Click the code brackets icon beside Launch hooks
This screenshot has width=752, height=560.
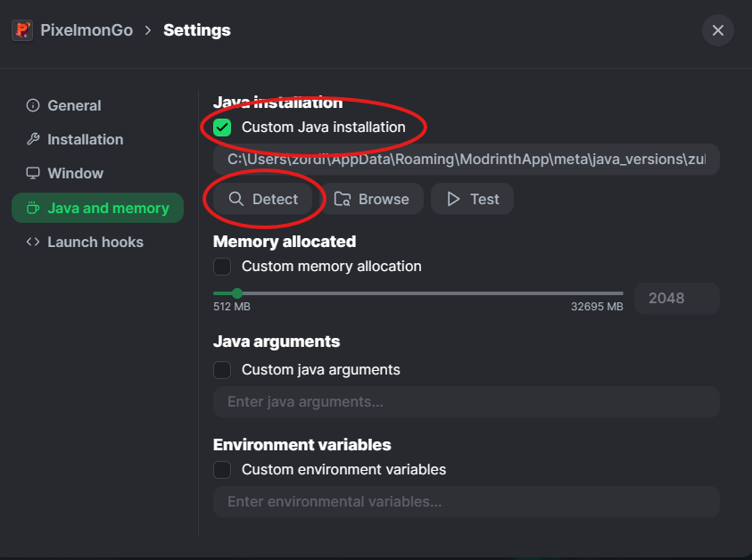33,242
